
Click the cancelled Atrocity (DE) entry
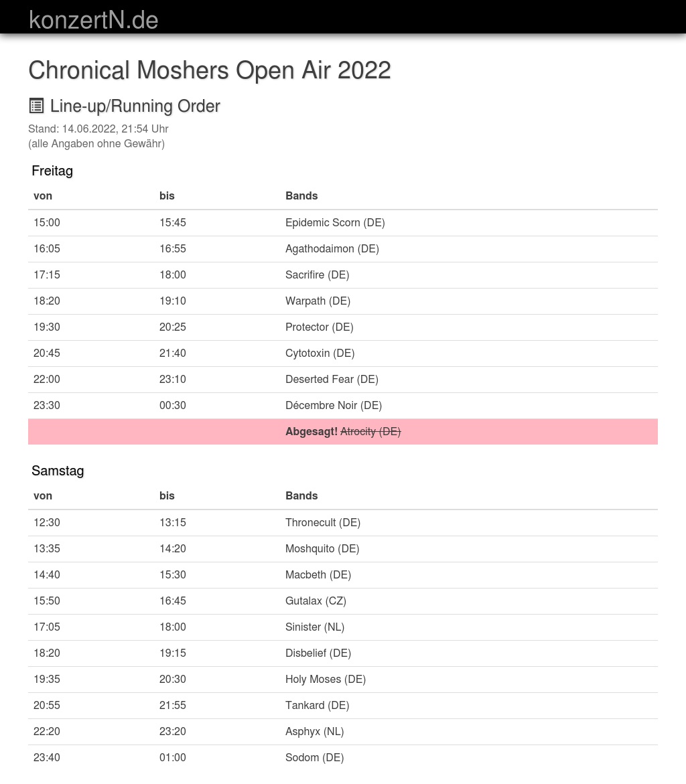[370, 432]
